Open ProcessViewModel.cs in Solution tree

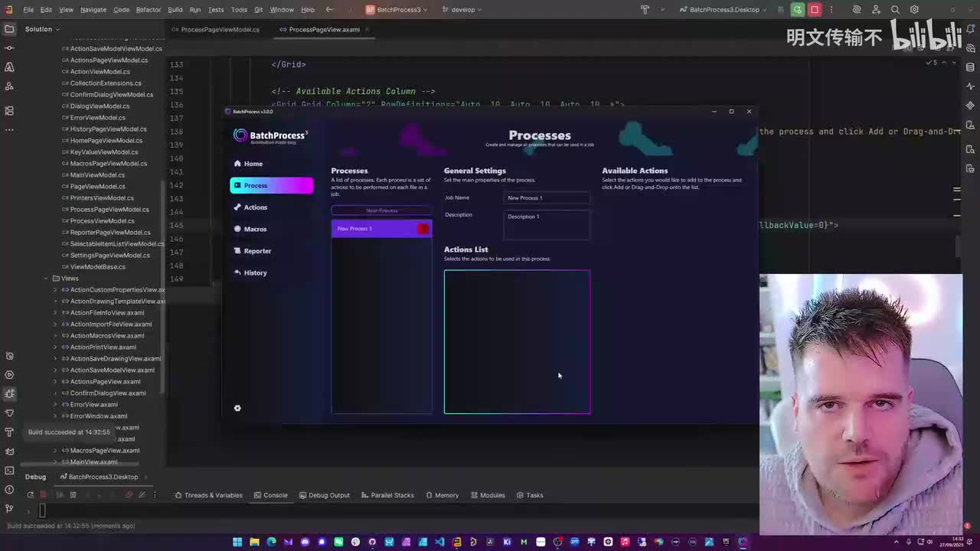click(x=96, y=221)
